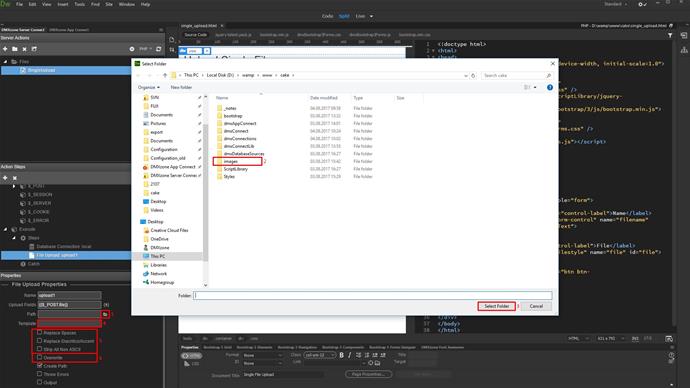Select OneDrive in the navigation pane
The image size is (690, 388).
click(x=159, y=239)
